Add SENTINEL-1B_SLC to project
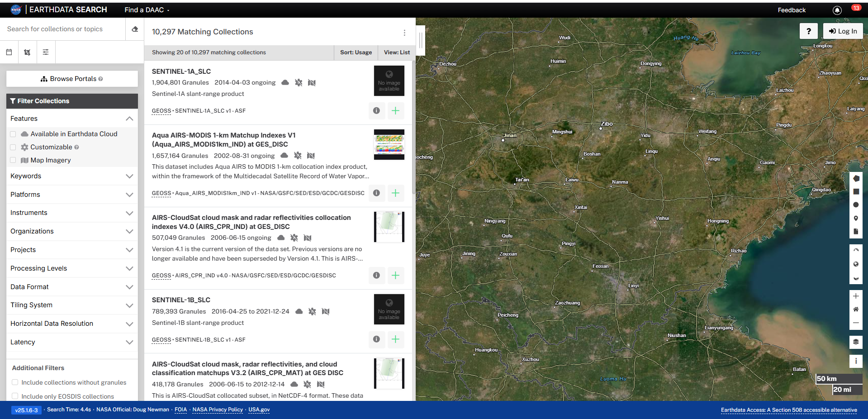 pos(395,339)
